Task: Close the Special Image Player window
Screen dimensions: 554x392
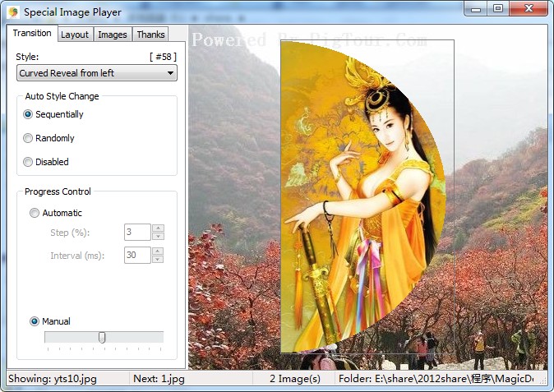Action: 529,9
